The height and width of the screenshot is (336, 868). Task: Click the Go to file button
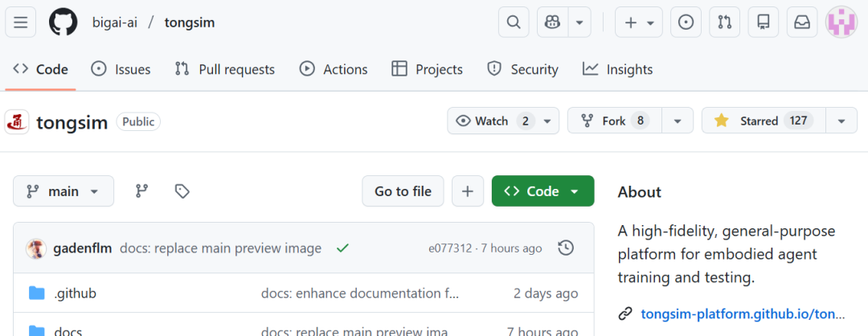coord(403,191)
